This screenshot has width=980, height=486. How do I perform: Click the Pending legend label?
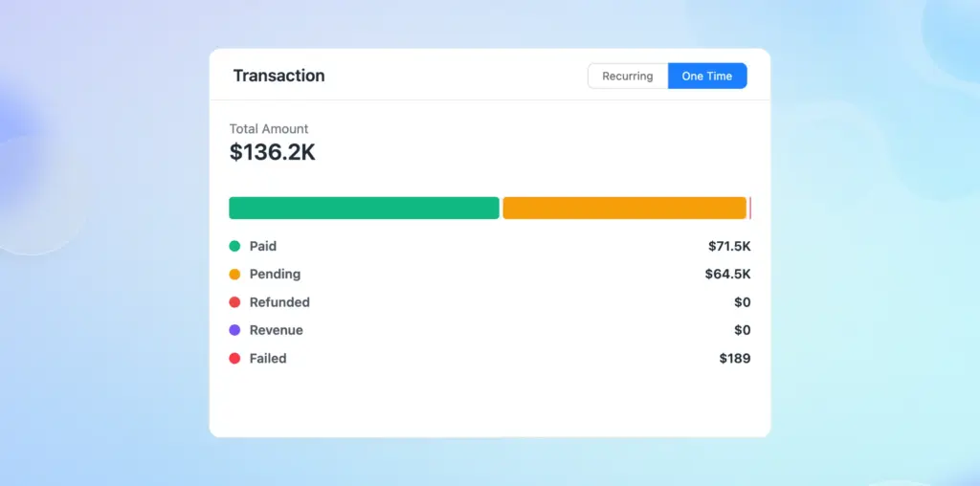pos(275,275)
